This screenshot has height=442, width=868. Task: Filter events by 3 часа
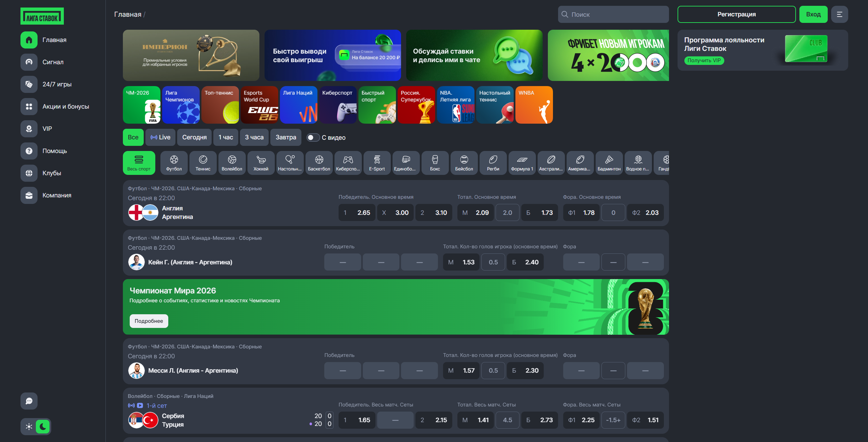coord(254,137)
